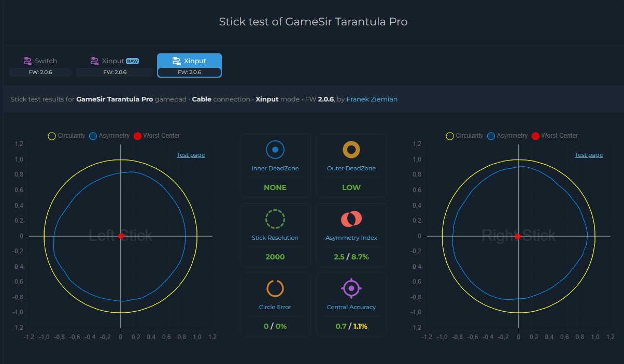Click the red center dot on right stick chart

(518, 237)
